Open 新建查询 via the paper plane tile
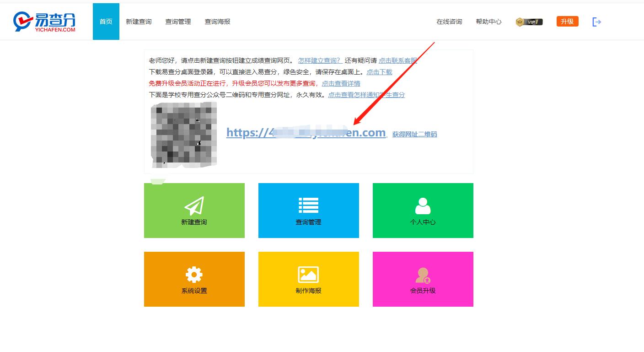This screenshot has width=644, height=352. [x=194, y=211]
